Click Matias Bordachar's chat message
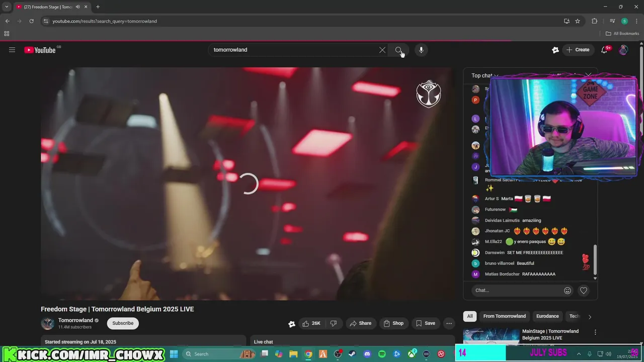 [539, 274]
